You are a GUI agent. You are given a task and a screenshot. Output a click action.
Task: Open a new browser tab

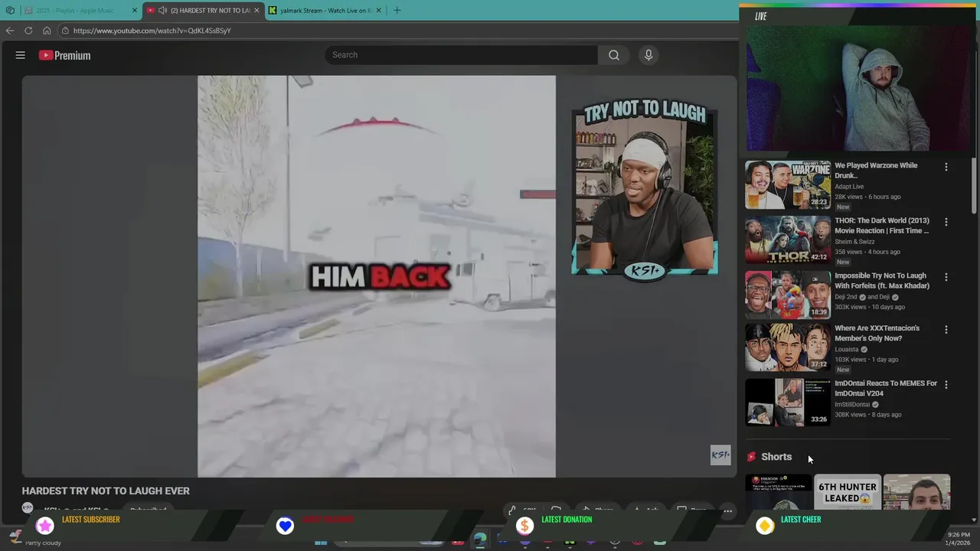click(397, 11)
